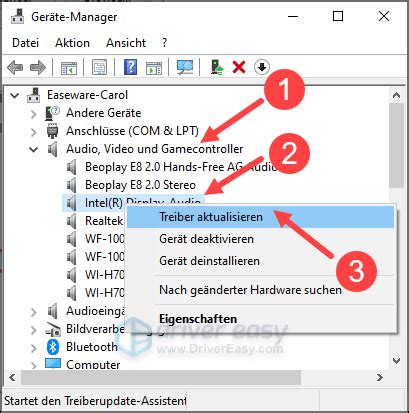Viewport: 409px width, 413px height.
Task: Click the vertical scrollbar down arrow
Action: tap(396, 361)
